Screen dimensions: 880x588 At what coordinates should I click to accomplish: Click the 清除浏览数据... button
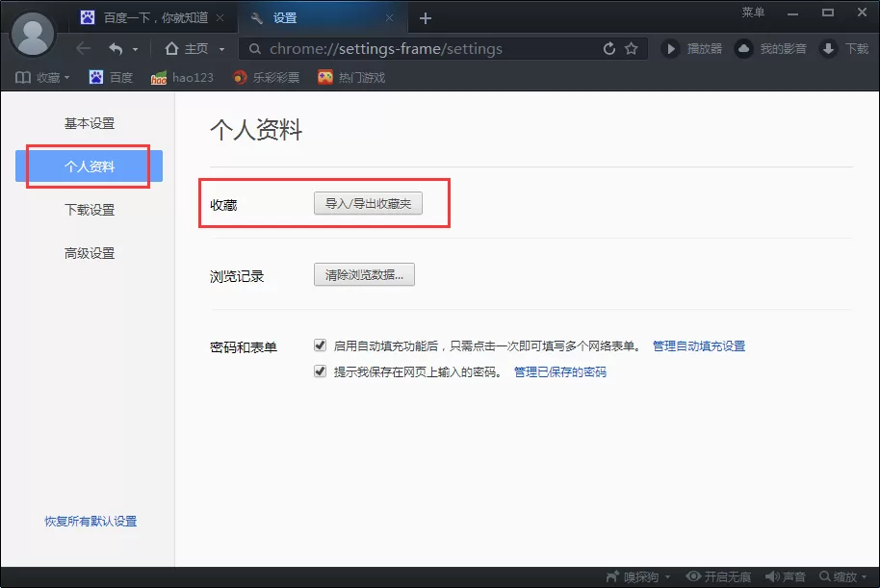coord(364,275)
